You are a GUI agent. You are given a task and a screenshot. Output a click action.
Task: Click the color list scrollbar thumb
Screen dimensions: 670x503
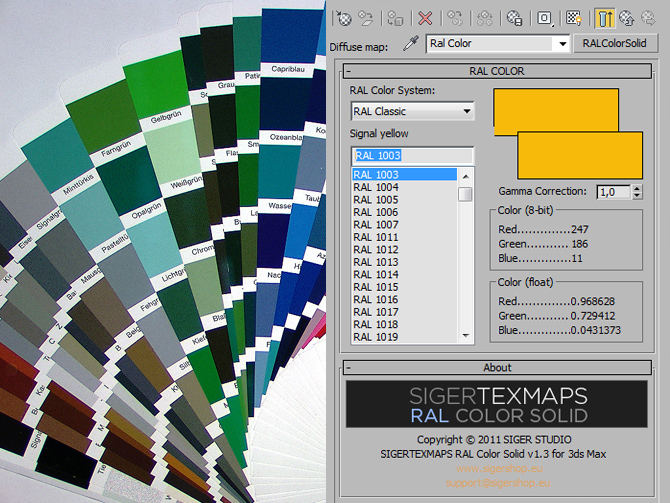(465, 194)
